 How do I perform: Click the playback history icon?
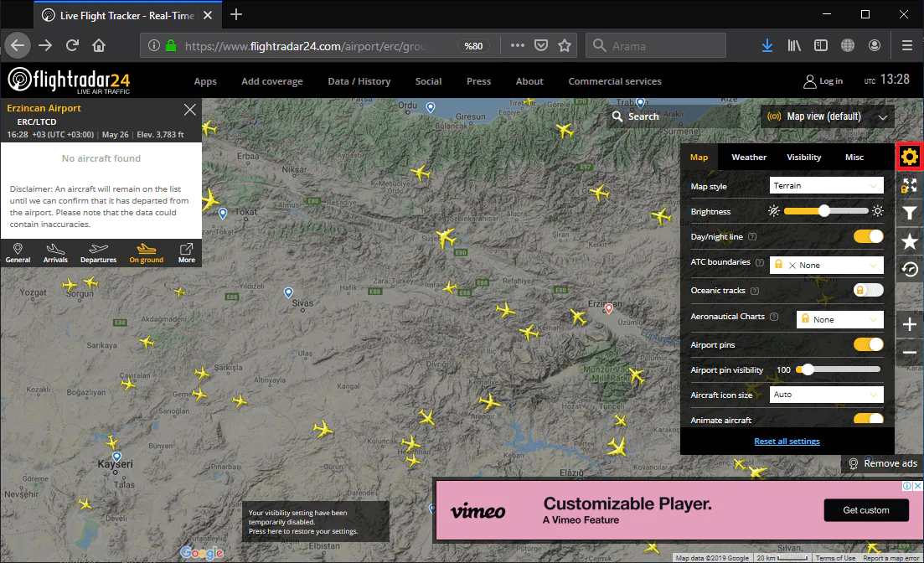[910, 269]
